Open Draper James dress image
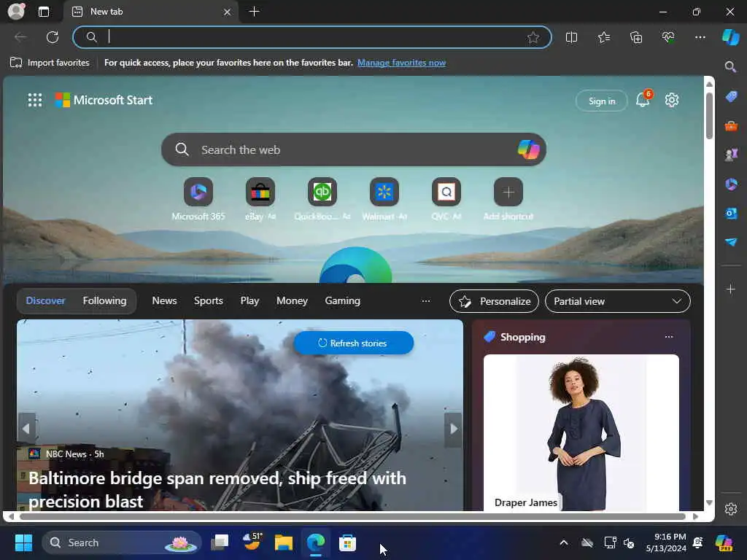 click(x=581, y=432)
